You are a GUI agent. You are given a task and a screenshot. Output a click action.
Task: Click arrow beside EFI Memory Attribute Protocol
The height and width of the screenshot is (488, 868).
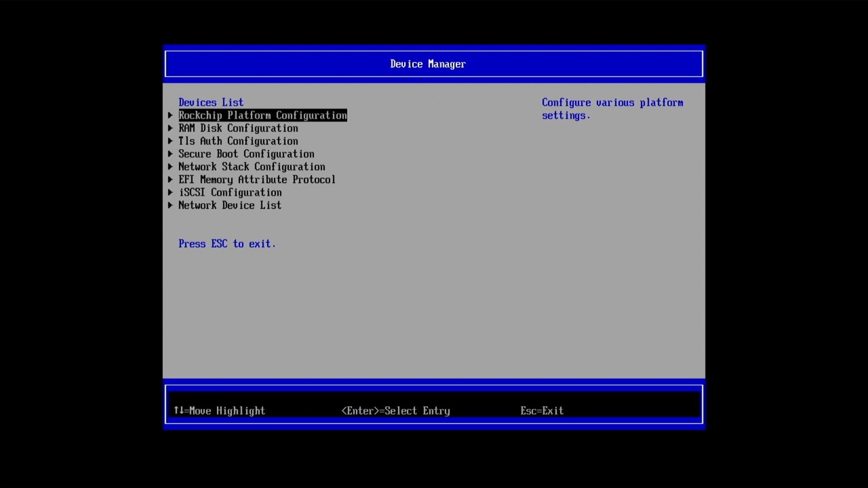(x=171, y=179)
